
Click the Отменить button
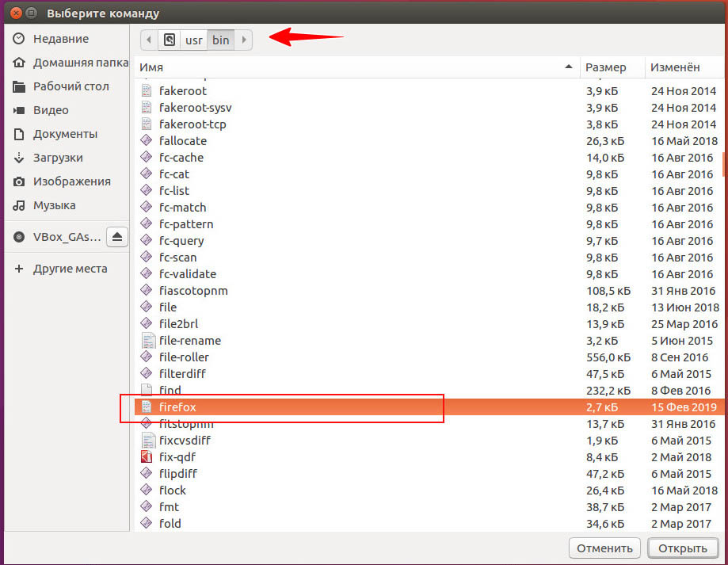click(x=604, y=548)
